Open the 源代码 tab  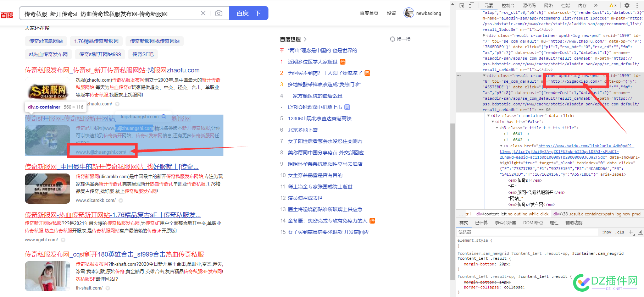(x=529, y=5)
